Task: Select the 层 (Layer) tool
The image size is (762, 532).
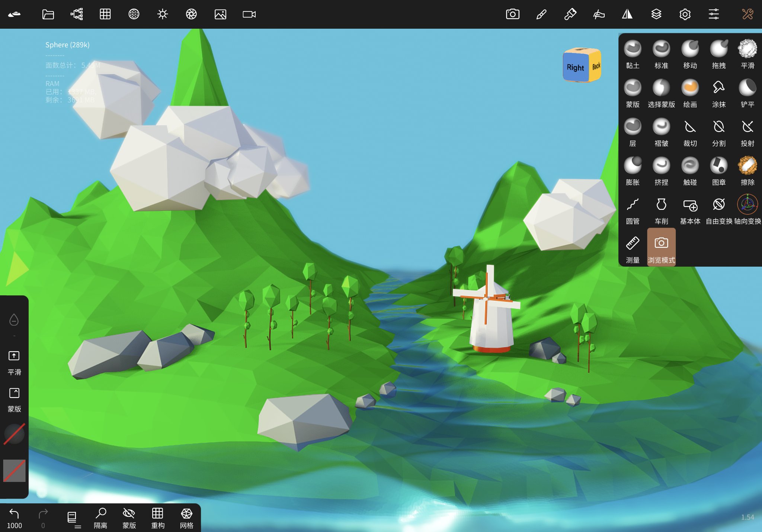Action: [633, 132]
